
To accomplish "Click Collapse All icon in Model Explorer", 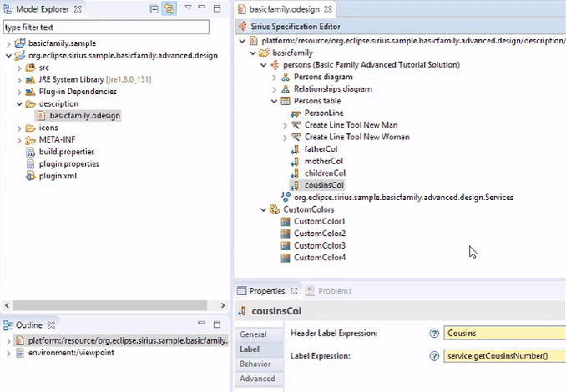I will point(154,8).
